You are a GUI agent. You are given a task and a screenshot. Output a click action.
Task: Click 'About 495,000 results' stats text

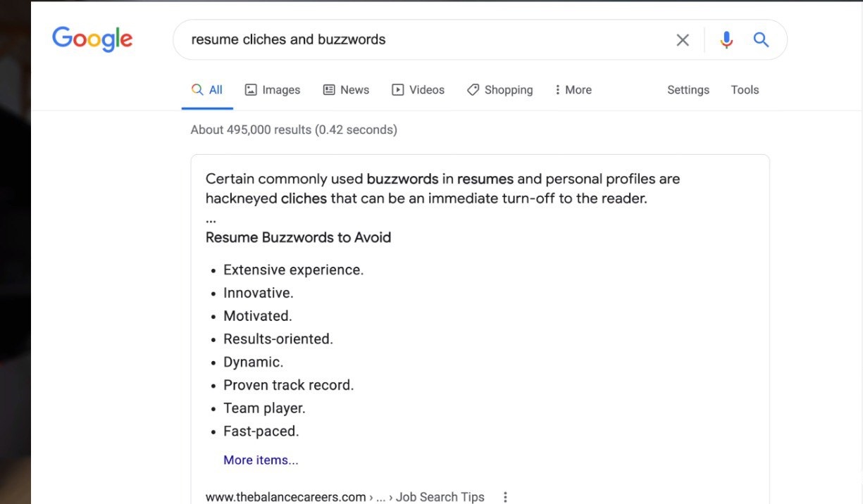294,130
